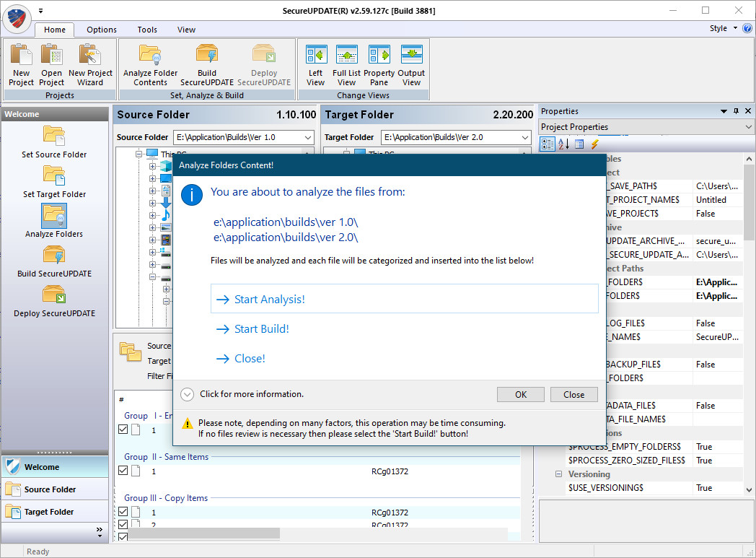Collapse the Versioning property group
The height and width of the screenshot is (558, 756).
[558, 474]
